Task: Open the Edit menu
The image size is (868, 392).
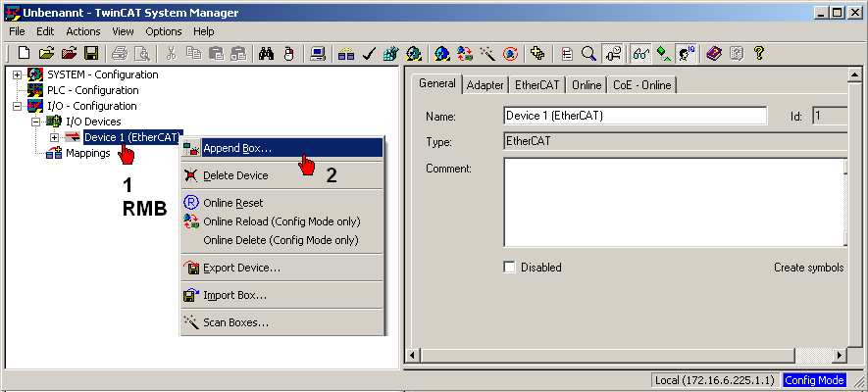Action: tap(45, 31)
